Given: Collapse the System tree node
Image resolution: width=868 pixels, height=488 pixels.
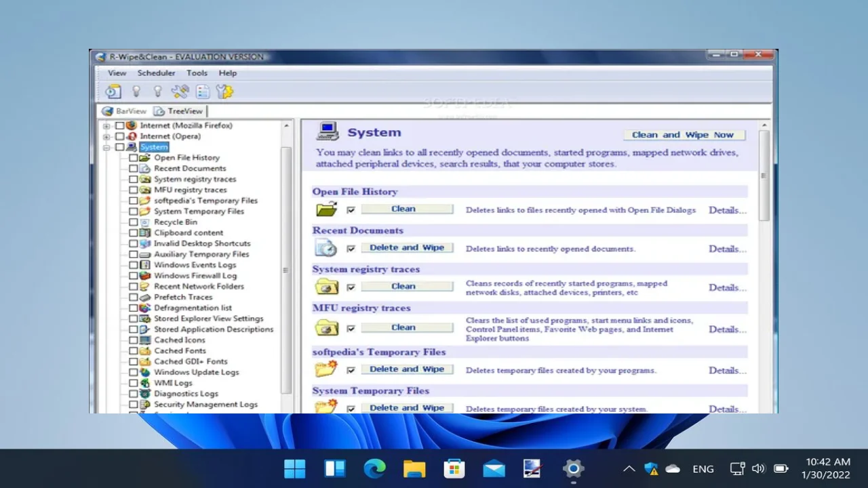Looking at the screenshot, I should tap(106, 148).
